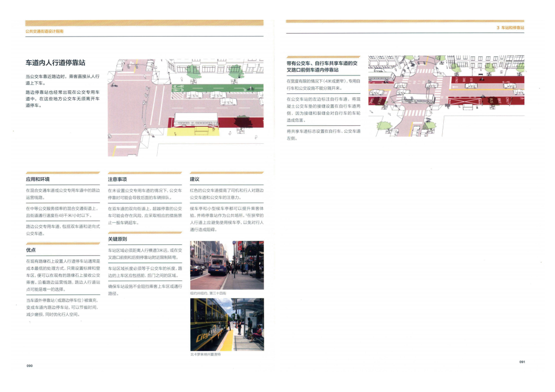Click the green bike lane in the left illustration
This screenshot has height=392, width=555.
click(216, 89)
